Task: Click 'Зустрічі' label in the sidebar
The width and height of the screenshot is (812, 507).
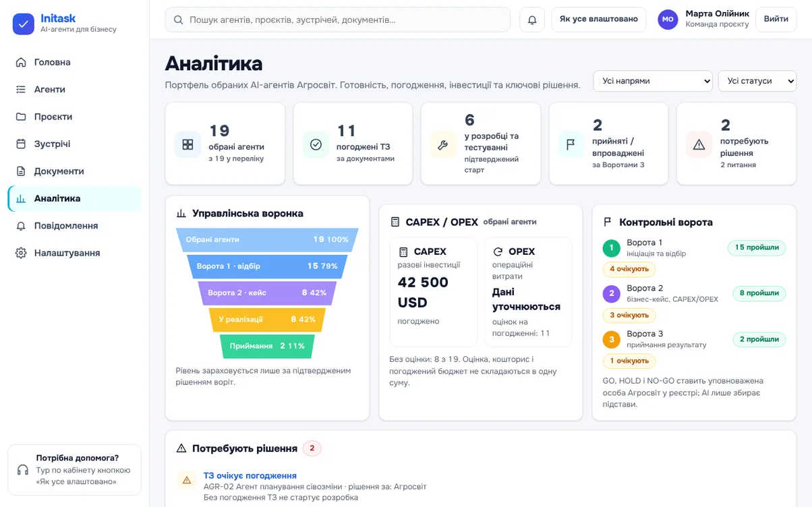Action: [x=53, y=144]
